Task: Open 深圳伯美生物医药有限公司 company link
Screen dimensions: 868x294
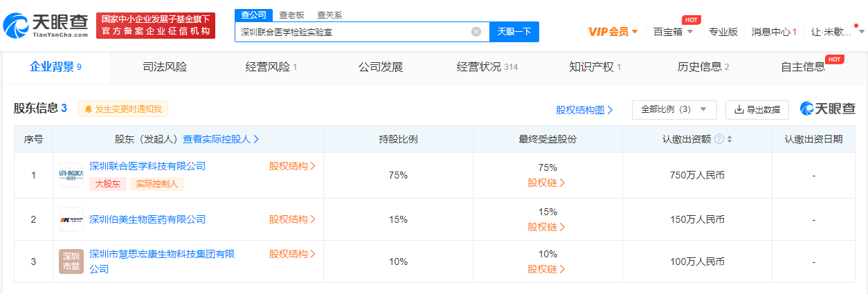Action: (x=147, y=219)
